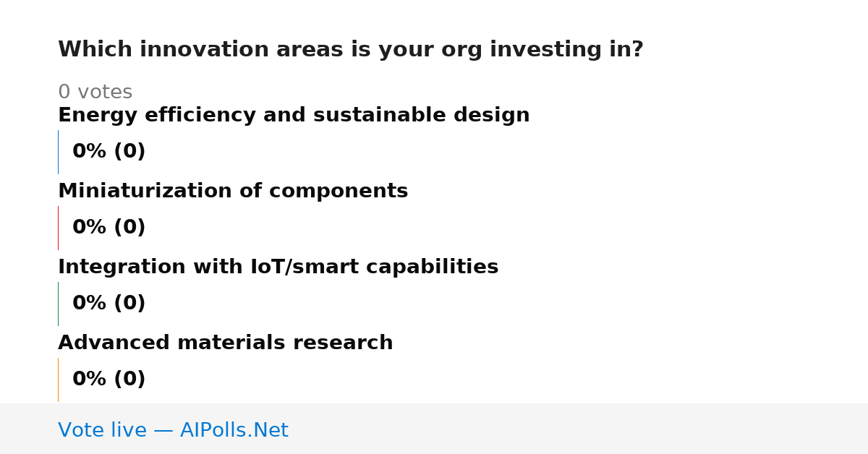Click 'AIPolls.Net' in the footer
This screenshot has width=868, height=454.
[x=234, y=431]
